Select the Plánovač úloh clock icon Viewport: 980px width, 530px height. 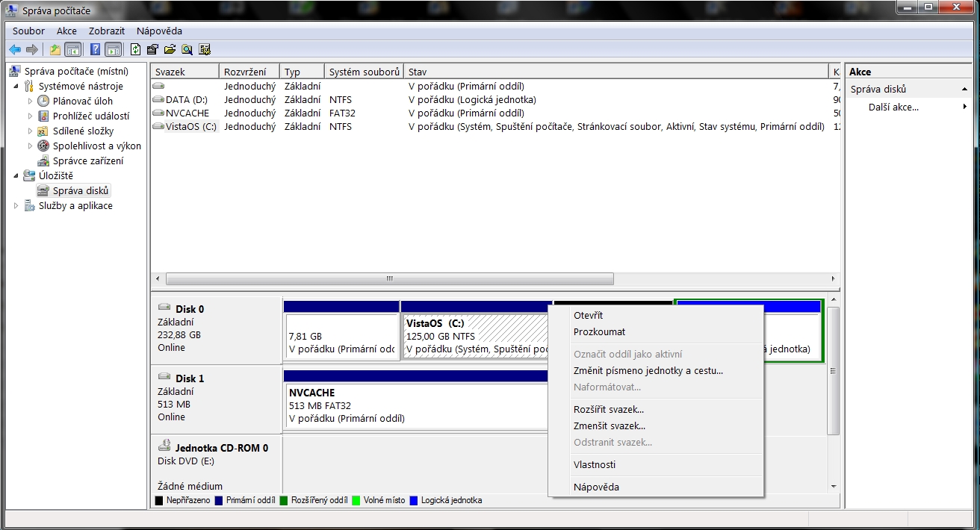pos(43,101)
